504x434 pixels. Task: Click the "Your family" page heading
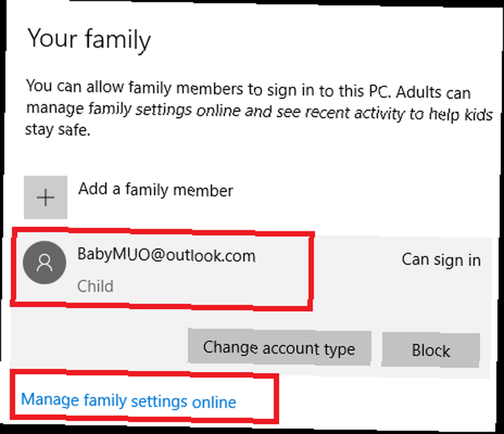tap(89, 39)
